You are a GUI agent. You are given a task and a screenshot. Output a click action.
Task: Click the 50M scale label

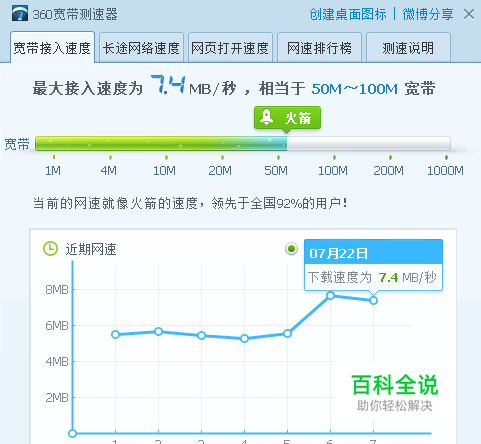276,171
